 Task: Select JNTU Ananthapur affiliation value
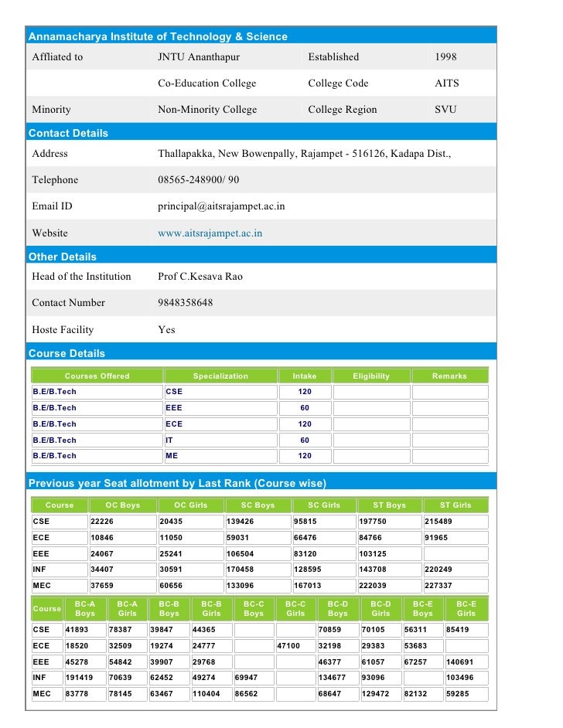(x=199, y=56)
